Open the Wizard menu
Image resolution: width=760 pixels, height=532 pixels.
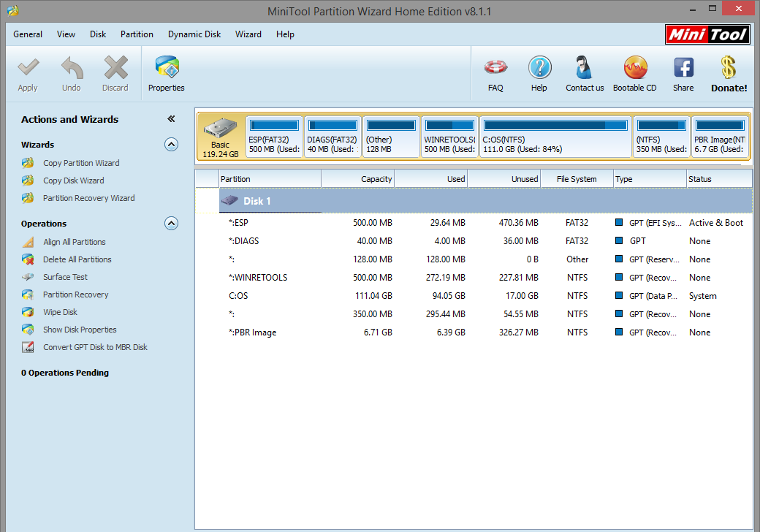[248, 34]
